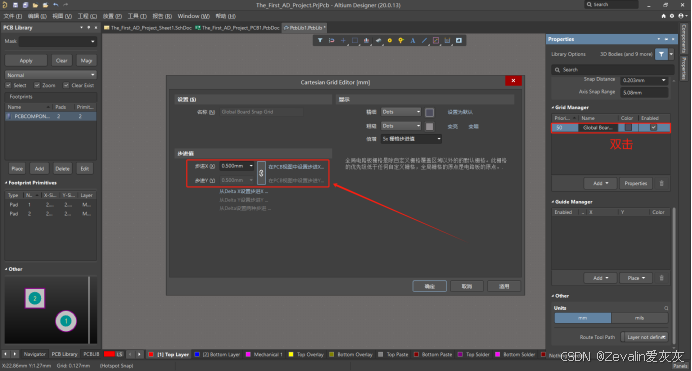Click the Top Layer tab in layer bar
The width and height of the screenshot is (692, 371).
tap(169, 354)
